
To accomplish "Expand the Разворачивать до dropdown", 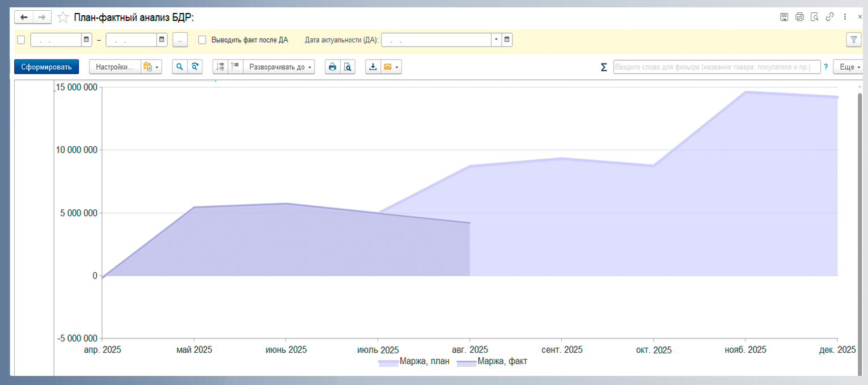I will pos(281,67).
